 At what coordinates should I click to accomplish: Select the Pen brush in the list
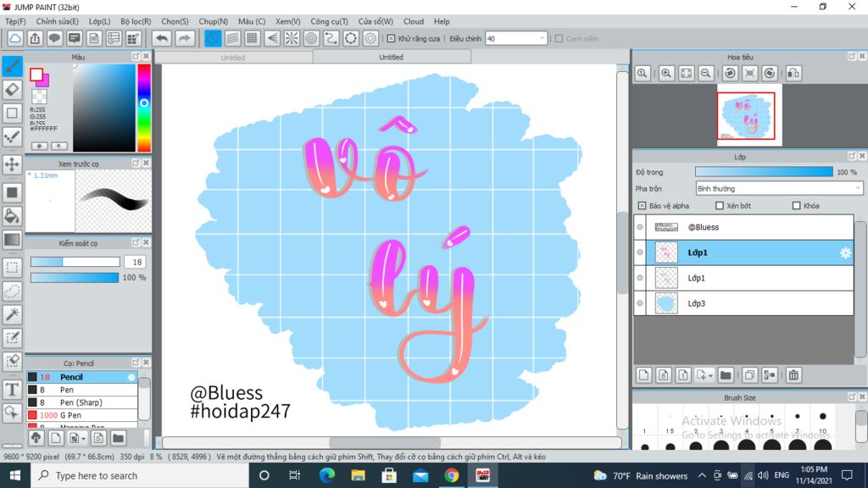82,390
